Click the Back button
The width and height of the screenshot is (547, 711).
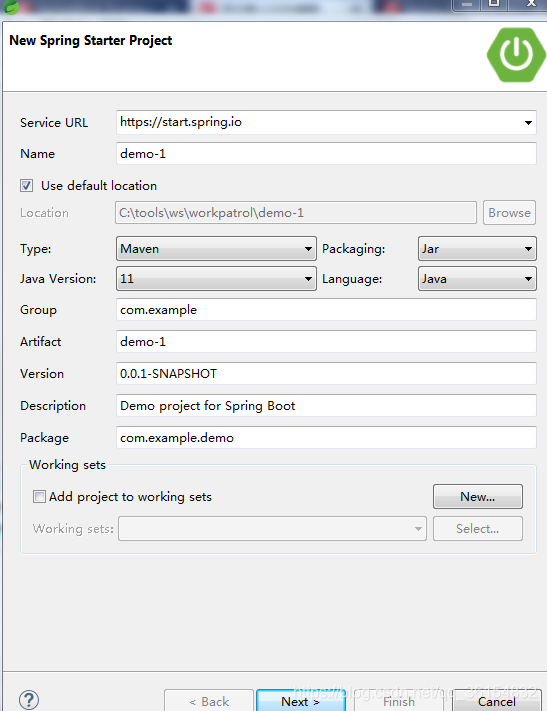(x=209, y=701)
